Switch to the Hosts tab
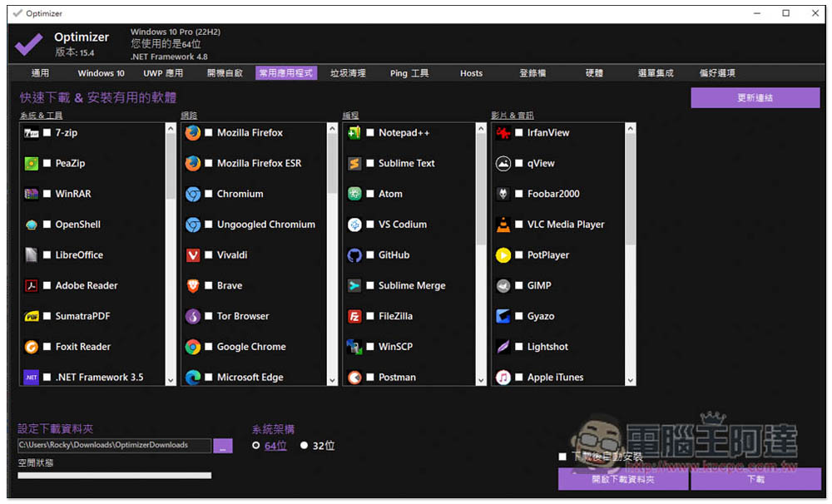This screenshot has height=504, width=832. pyautogui.click(x=471, y=73)
